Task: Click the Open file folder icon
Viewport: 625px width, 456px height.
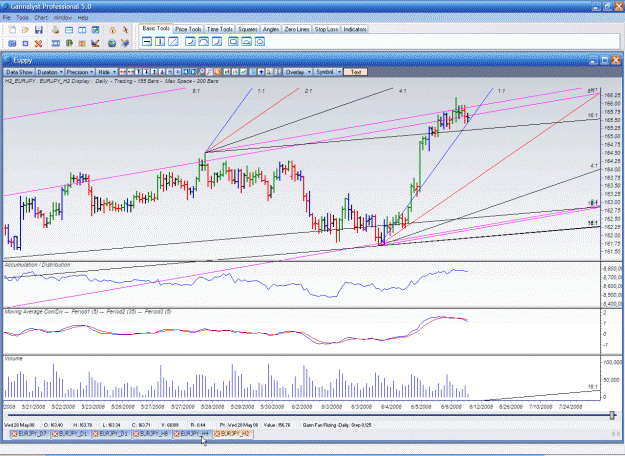Action: tap(26, 30)
